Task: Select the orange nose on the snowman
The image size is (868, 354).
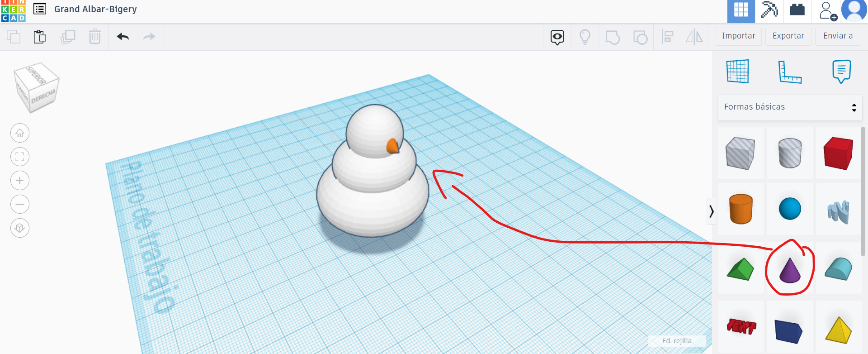Action: pyautogui.click(x=392, y=146)
